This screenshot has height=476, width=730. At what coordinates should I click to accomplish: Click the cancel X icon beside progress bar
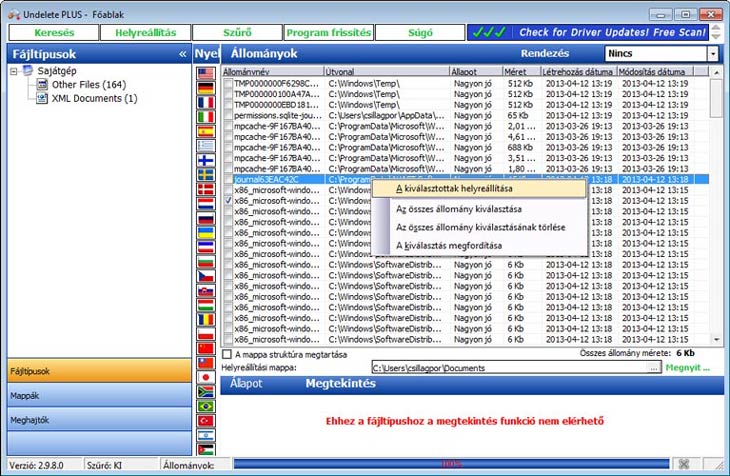point(683,464)
